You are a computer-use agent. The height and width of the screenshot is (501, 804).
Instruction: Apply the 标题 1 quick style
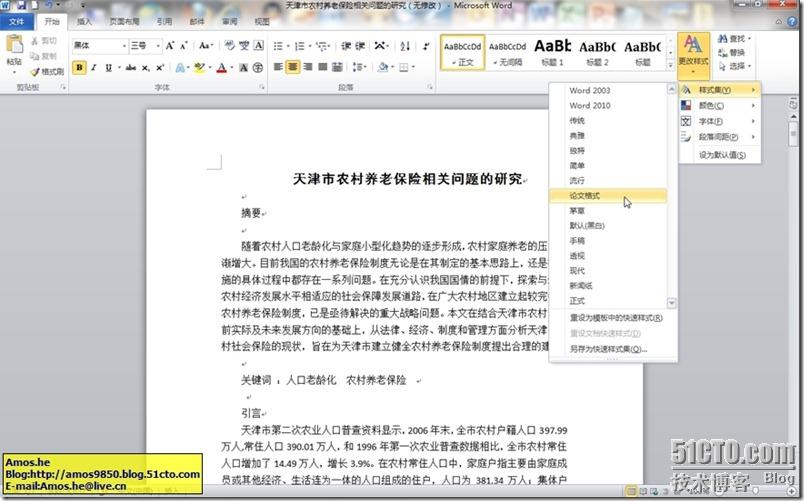click(x=552, y=52)
